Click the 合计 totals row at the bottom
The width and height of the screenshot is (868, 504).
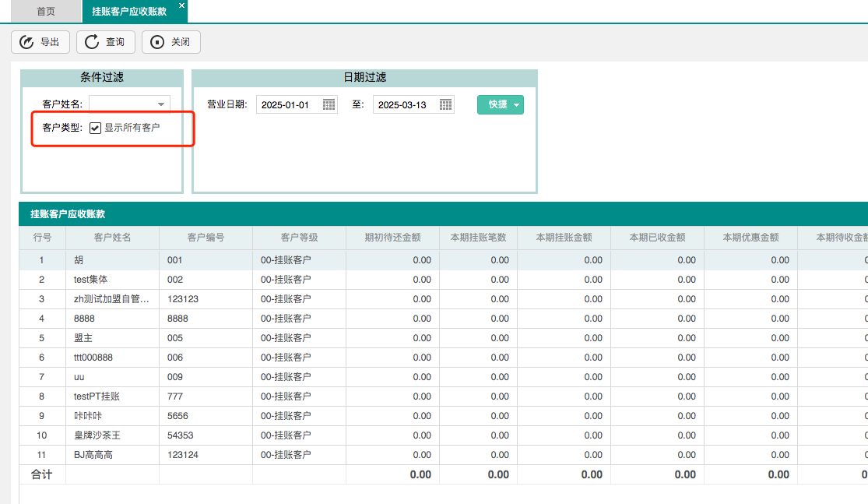41,474
